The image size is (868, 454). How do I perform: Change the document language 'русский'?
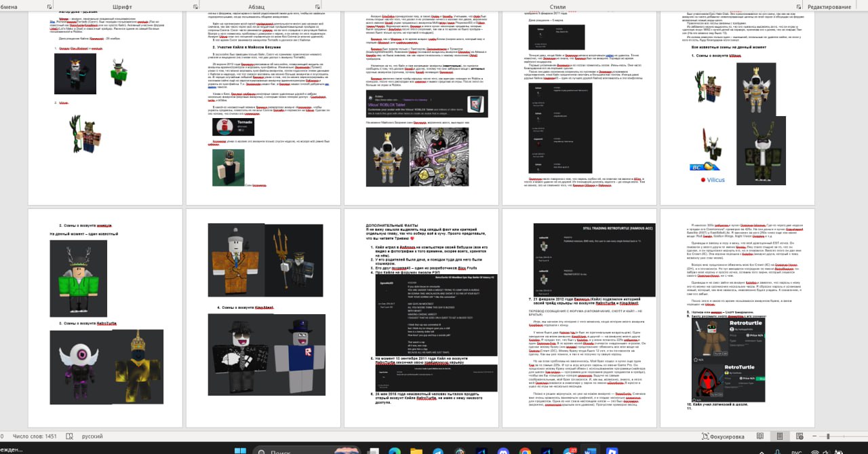pyautogui.click(x=92, y=436)
